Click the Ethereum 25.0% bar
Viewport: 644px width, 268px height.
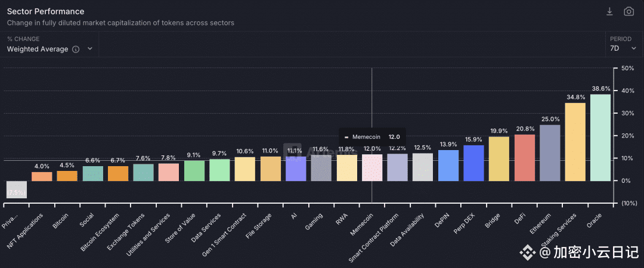550,153
